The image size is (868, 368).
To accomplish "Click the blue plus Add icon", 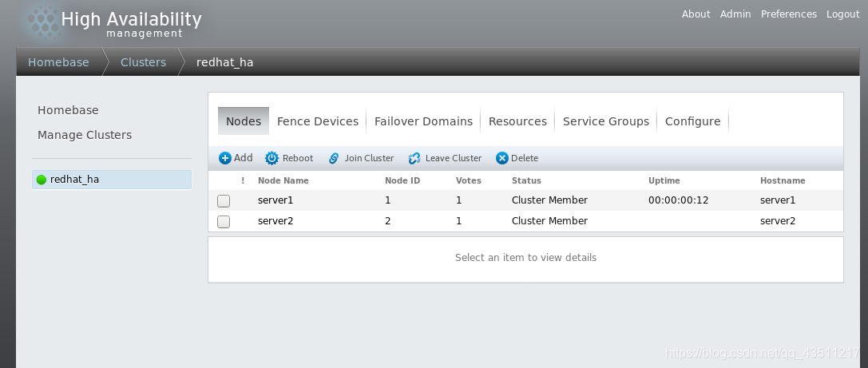I will [225, 158].
